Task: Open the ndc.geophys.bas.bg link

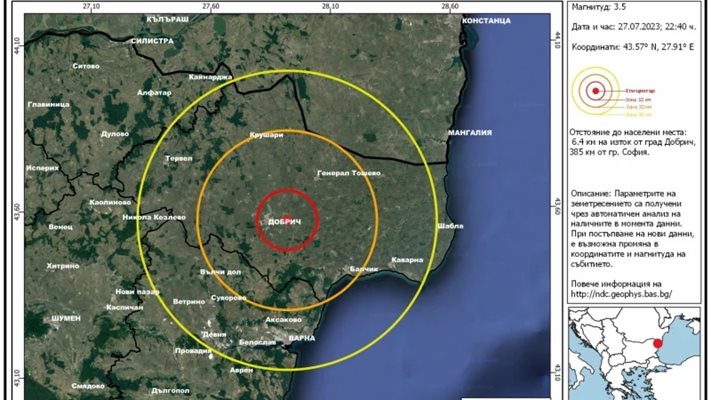Action: pyautogui.click(x=620, y=294)
